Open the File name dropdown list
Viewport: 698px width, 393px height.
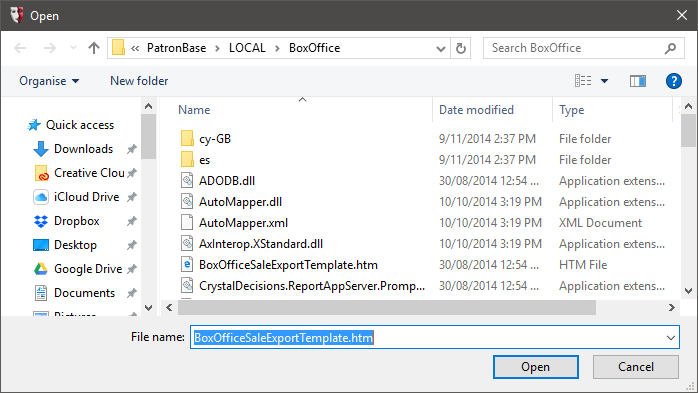[x=670, y=338]
